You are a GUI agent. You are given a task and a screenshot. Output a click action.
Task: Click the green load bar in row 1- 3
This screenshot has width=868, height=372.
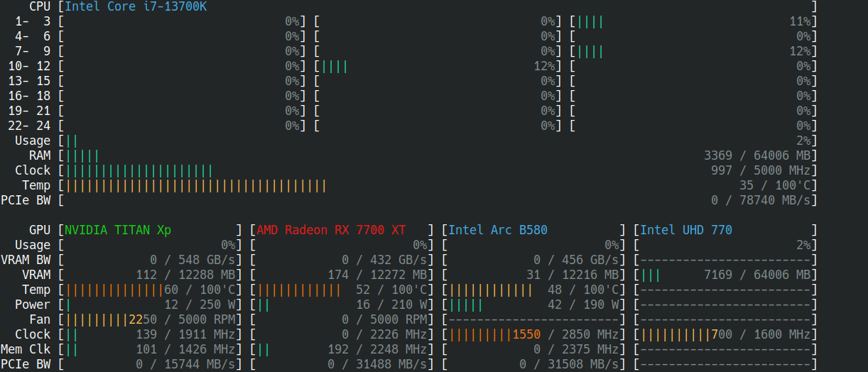click(590, 21)
